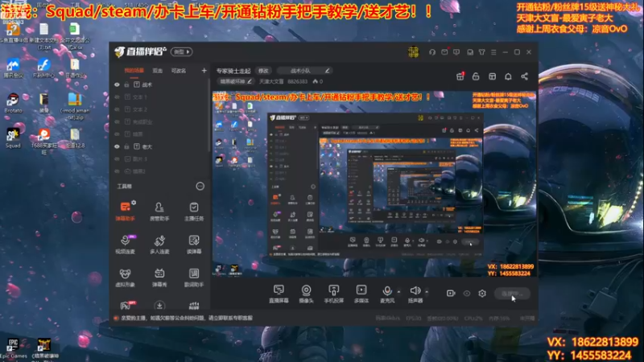The height and width of the screenshot is (362, 644).
Task: Open the notification bell above preview
Action: pos(508,76)
